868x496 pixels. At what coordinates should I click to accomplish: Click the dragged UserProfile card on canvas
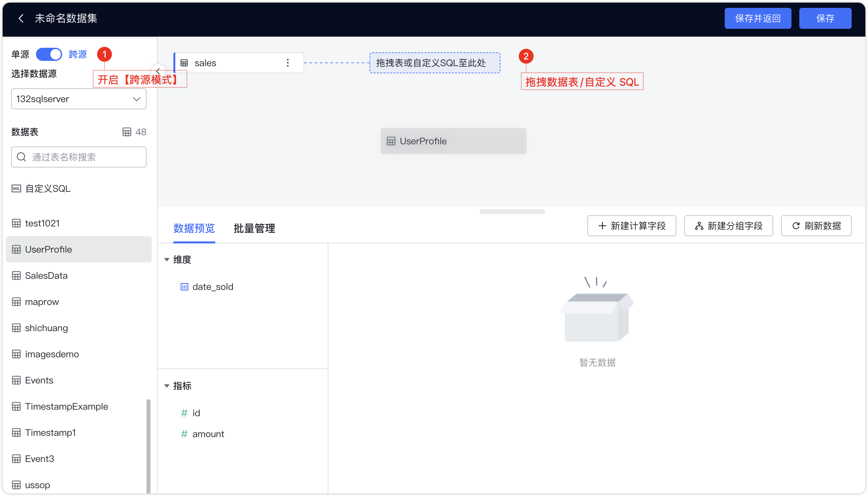click(454, 141)
